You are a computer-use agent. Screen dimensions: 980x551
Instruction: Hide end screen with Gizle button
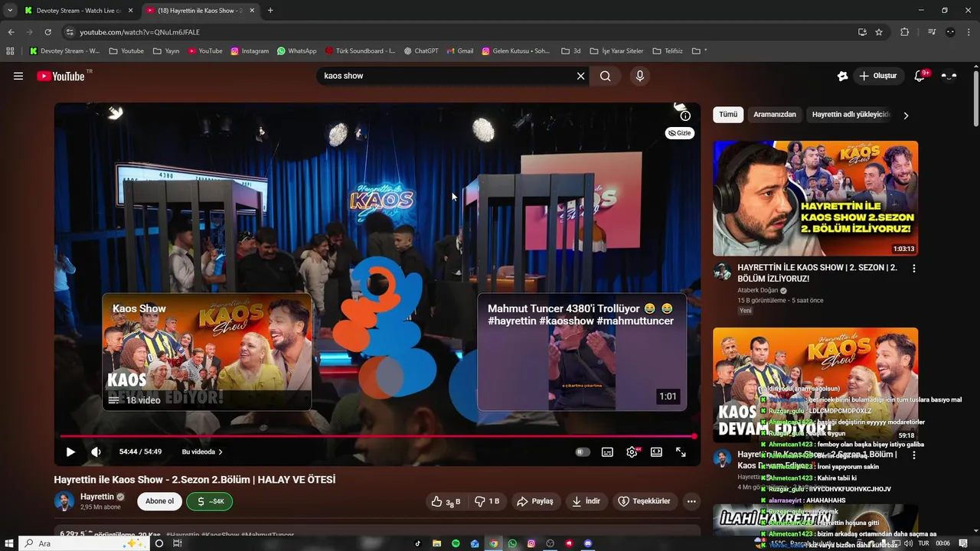pos(680,133)
